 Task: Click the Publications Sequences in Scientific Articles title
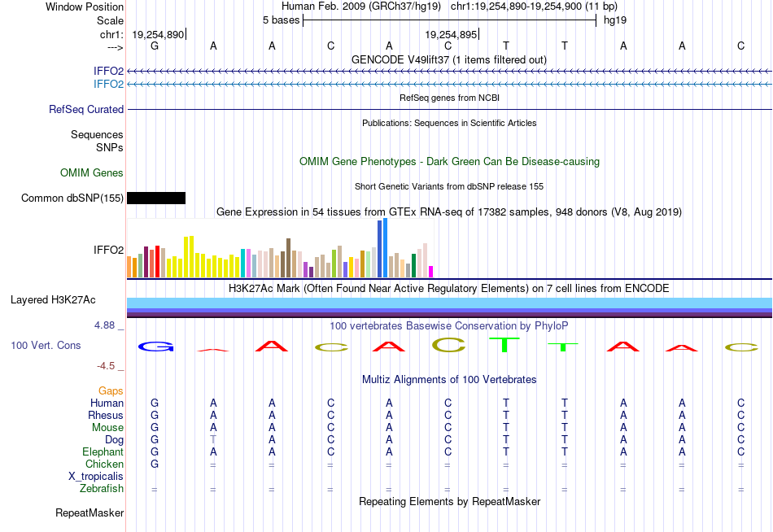[x=449, y=123]
